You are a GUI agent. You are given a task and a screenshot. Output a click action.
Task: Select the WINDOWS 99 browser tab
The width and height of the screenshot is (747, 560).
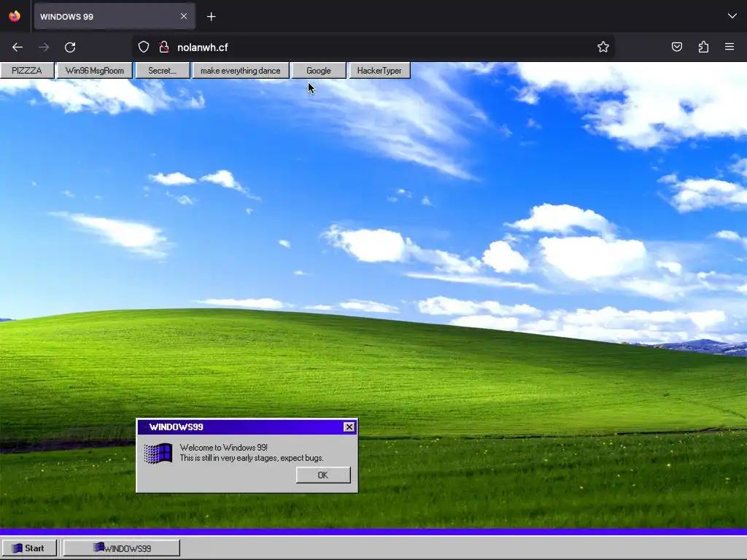click(115, 17)
